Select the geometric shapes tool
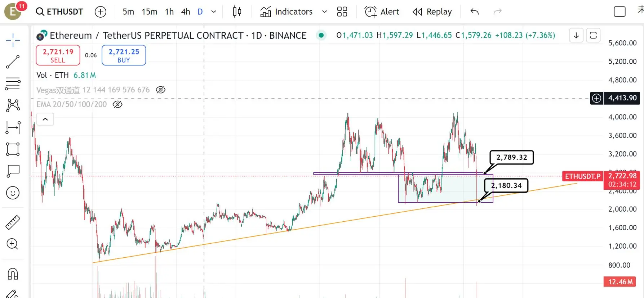Image resolution: width=644 pixels, height=298 pixels. [13, 149]
